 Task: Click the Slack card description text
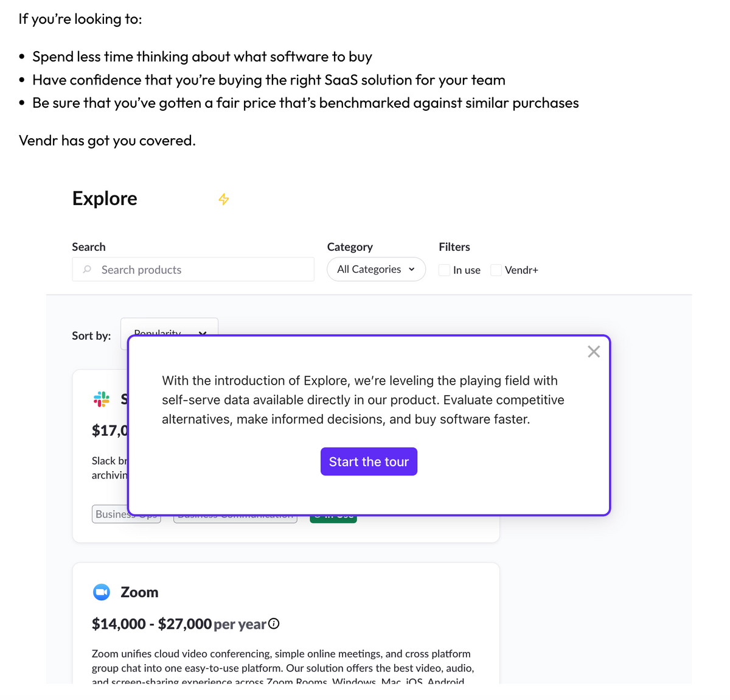109,467
